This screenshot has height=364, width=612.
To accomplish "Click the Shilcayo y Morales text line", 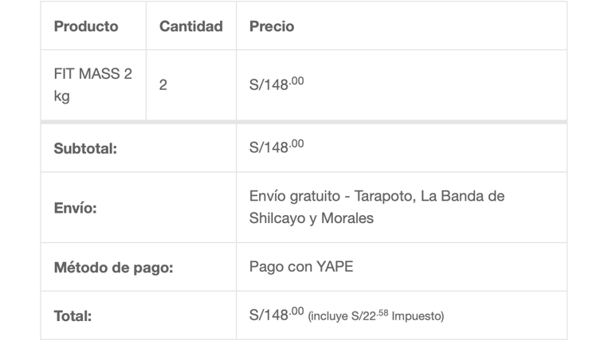I will pyautogui.click(x=311, y=217).
